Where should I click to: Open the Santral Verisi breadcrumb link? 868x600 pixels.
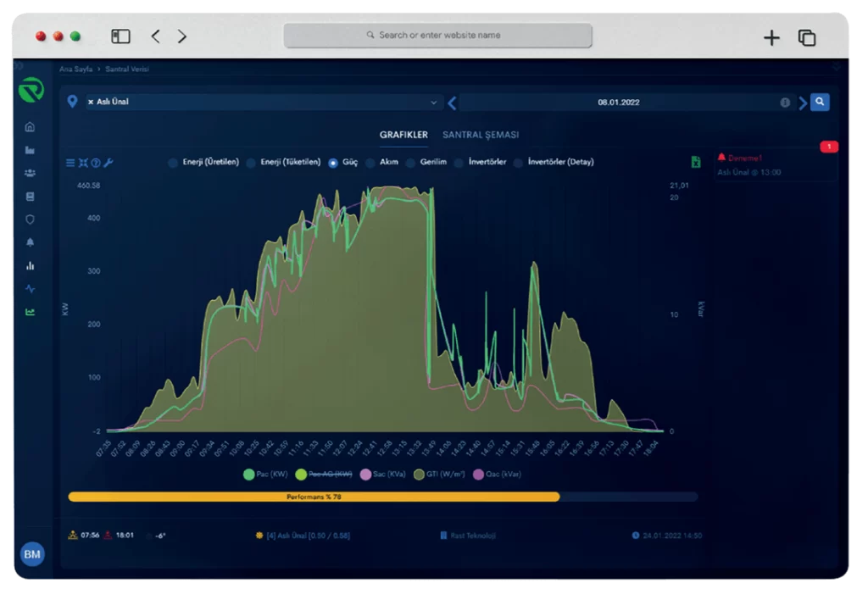coord(127,69)
